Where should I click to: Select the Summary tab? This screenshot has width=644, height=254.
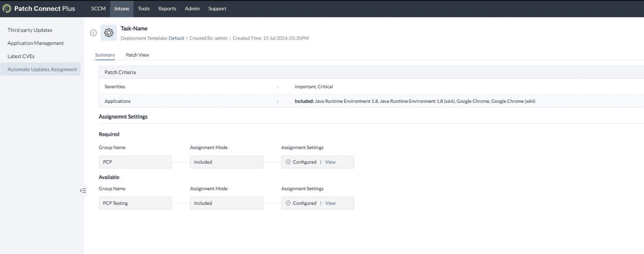coord(105,55)
